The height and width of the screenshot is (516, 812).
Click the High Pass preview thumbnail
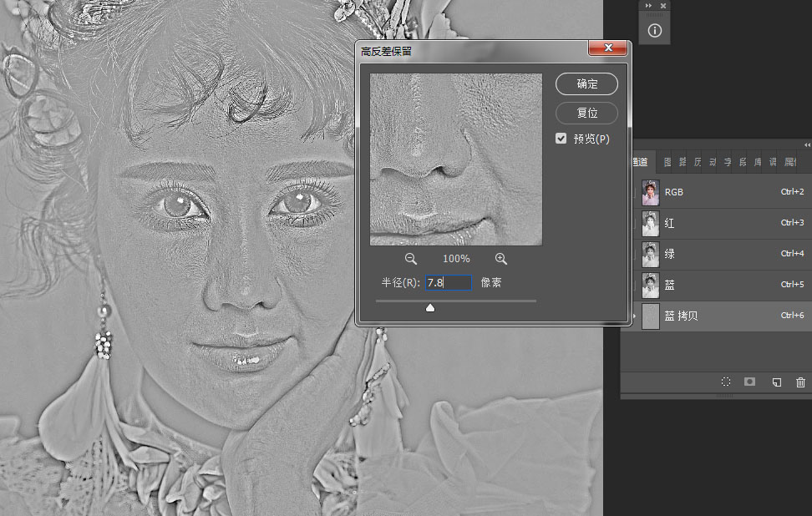[456, 159]
